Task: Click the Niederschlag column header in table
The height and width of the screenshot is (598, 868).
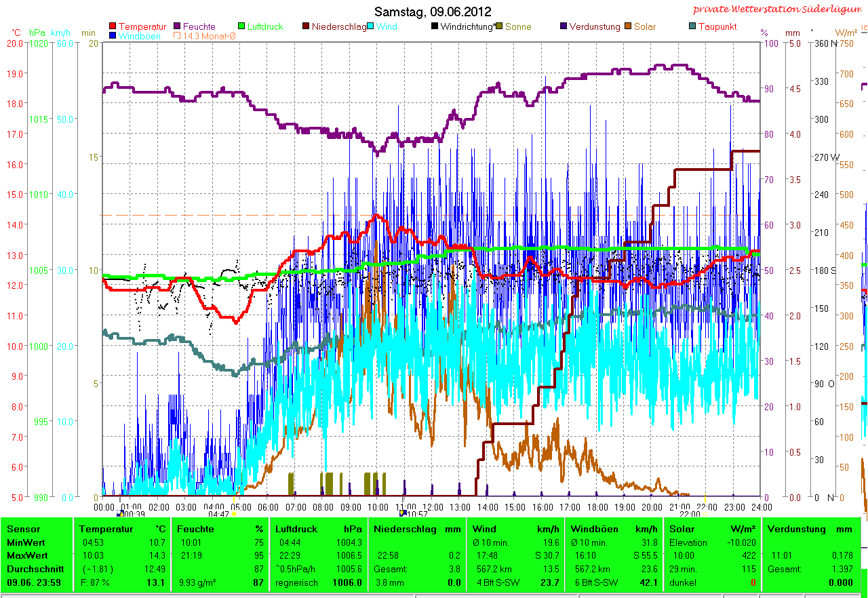Action: click(405, 529)
